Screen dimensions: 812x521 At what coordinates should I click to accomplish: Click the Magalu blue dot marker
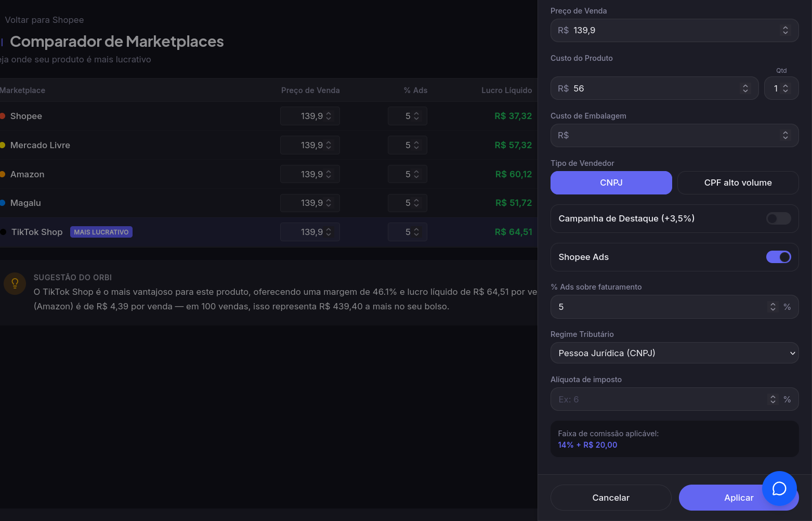(x=3, y=203)
